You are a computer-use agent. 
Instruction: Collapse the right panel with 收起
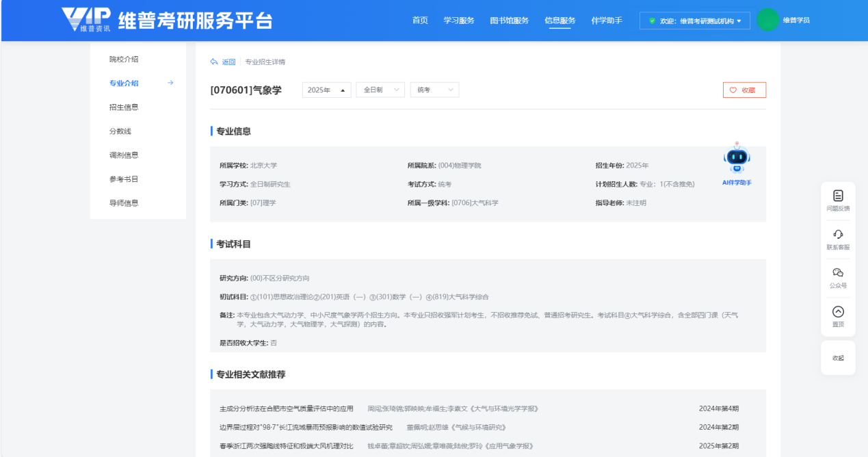(x=838, y=358)
